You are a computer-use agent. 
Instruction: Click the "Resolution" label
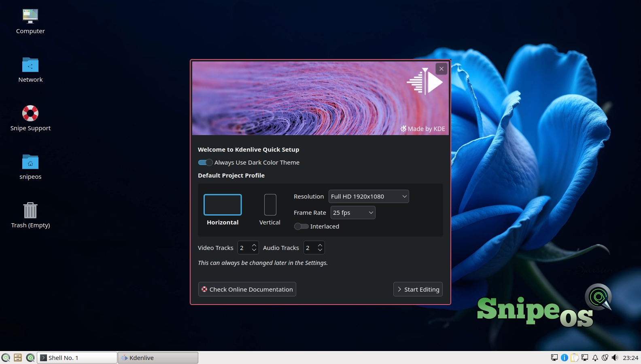pos(309,197)
